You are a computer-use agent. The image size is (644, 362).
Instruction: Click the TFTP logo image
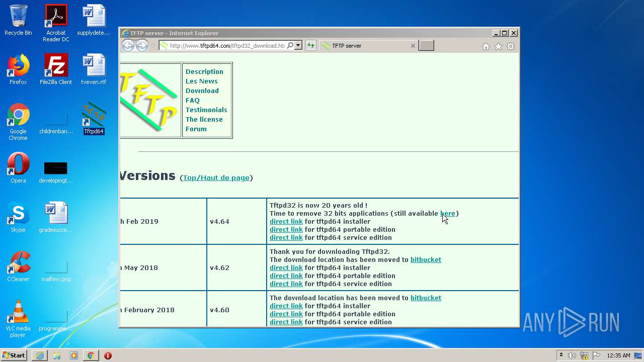click(150, 100)
